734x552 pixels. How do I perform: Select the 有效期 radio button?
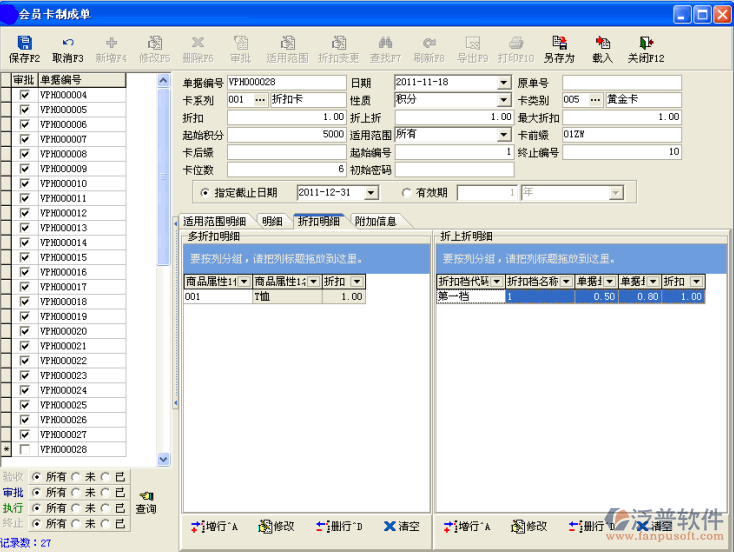(x=406, y=193)
